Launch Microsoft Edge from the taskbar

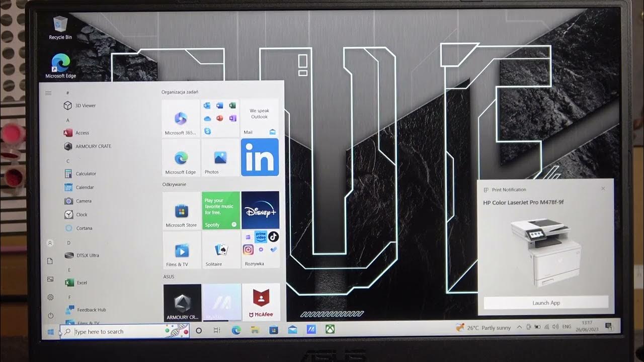click(236, 330)
